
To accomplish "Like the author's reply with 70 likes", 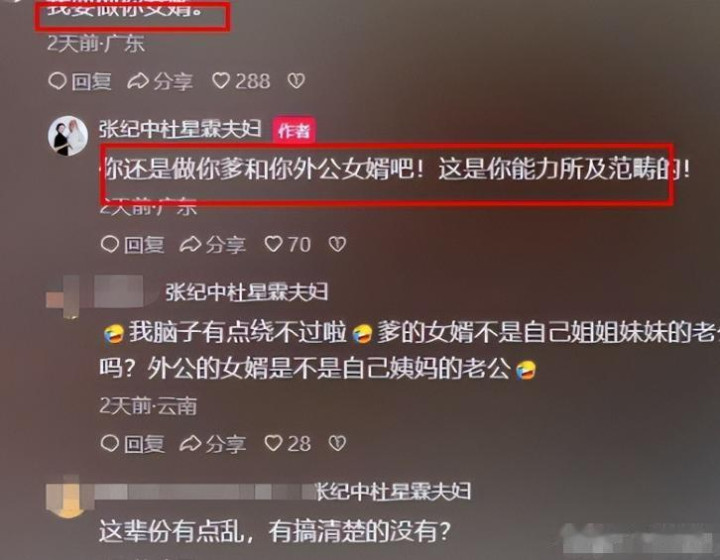I will pyautogui.click(x=288, y=244).
